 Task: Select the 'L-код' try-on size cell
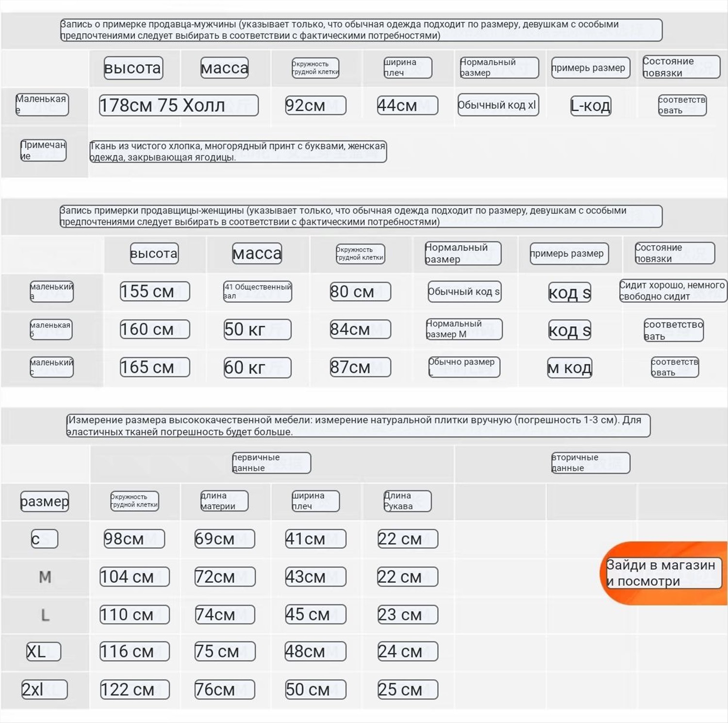coord(591,105)
